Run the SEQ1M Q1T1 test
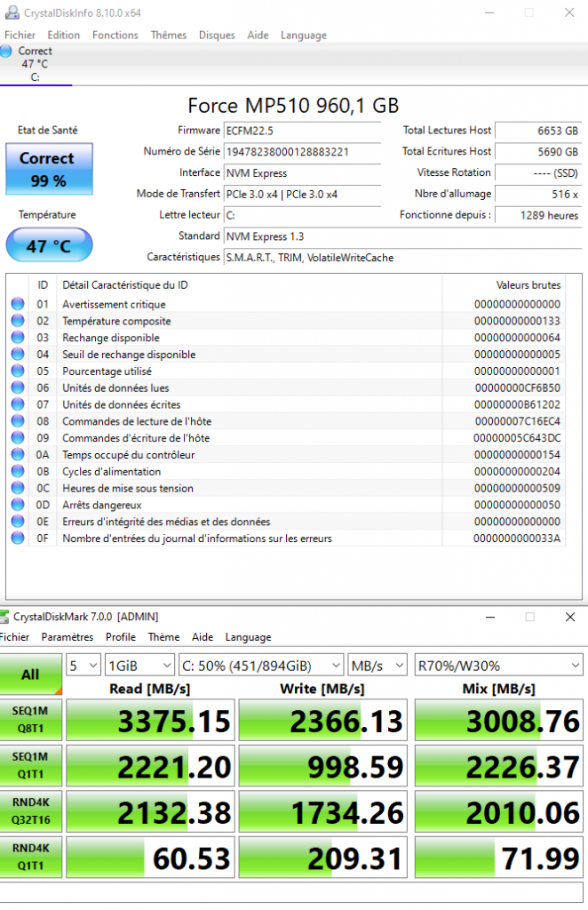The width and height of the screenshot is (588, 910). click(31, 765)
